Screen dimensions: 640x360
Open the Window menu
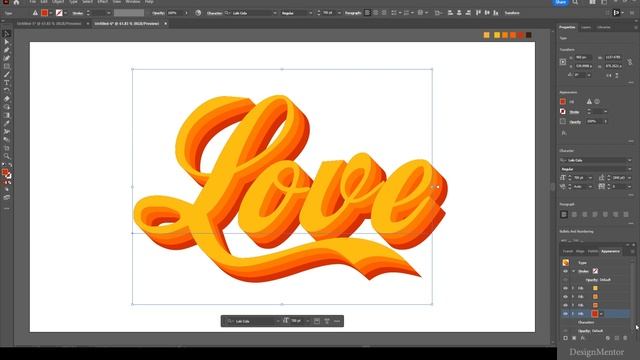click(133, 2)
